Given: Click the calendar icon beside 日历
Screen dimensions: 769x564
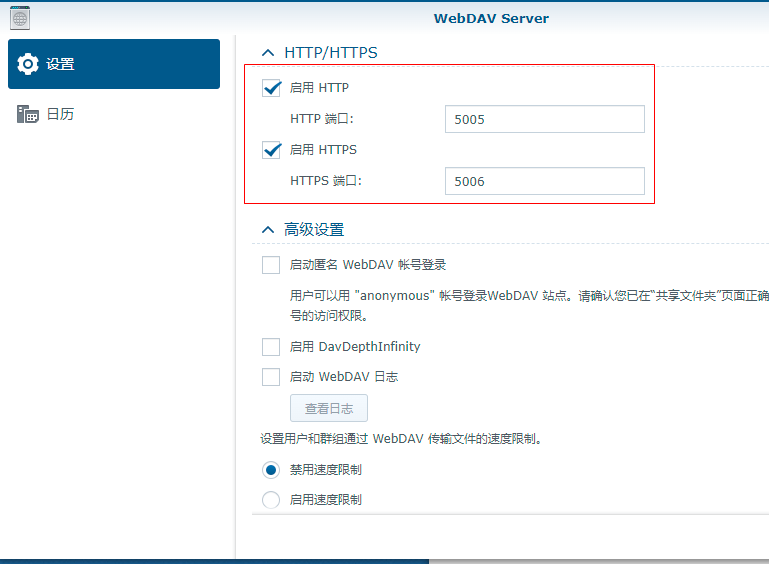Looking at the screenshot, I should pos(28,114).
